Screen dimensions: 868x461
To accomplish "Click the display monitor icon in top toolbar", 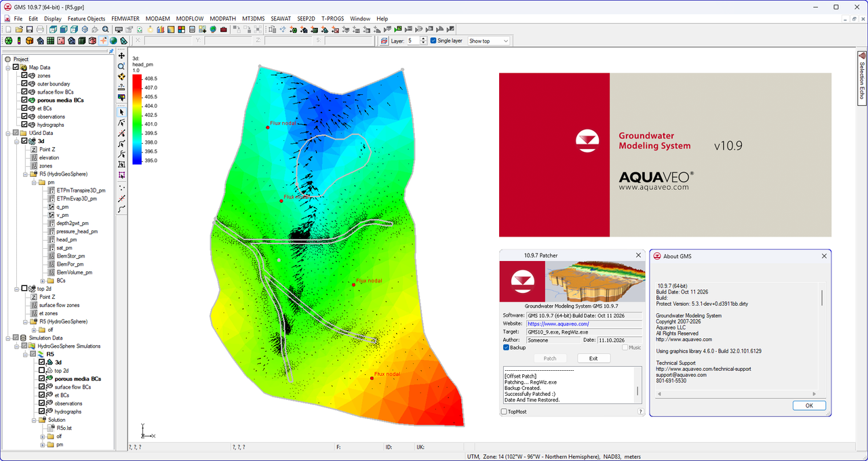I will point(118,29).
